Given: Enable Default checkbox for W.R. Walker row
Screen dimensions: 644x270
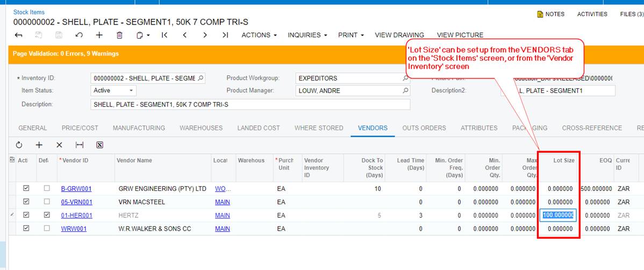Looking at the screenshot, I should [47, 229].
